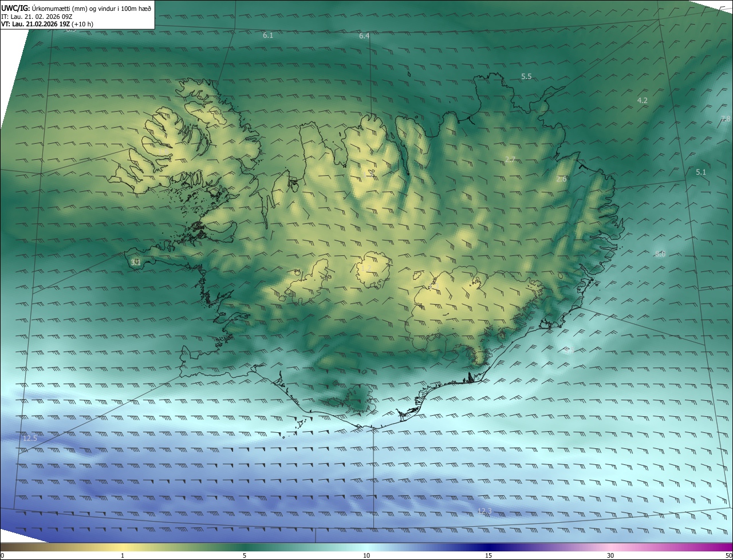Click the color scale tick label 50
733x560 pixels.
[728, 555]
